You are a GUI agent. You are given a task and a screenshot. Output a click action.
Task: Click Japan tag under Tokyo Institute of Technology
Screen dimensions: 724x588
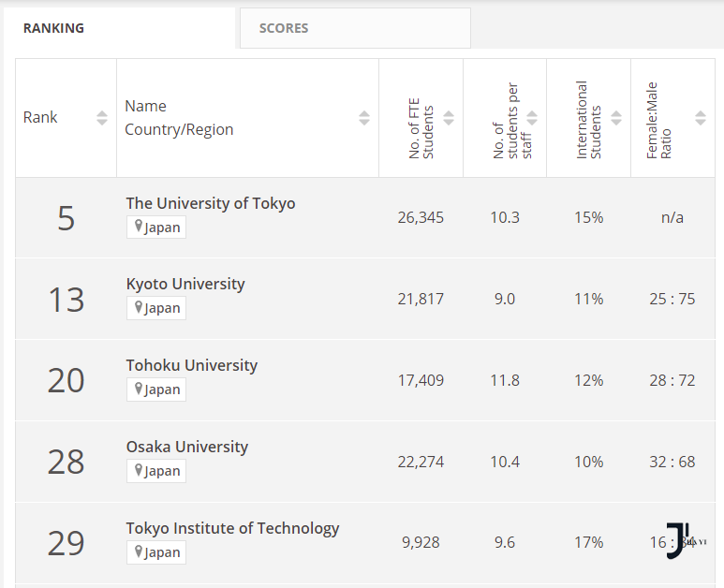click(x=156, y=552)
